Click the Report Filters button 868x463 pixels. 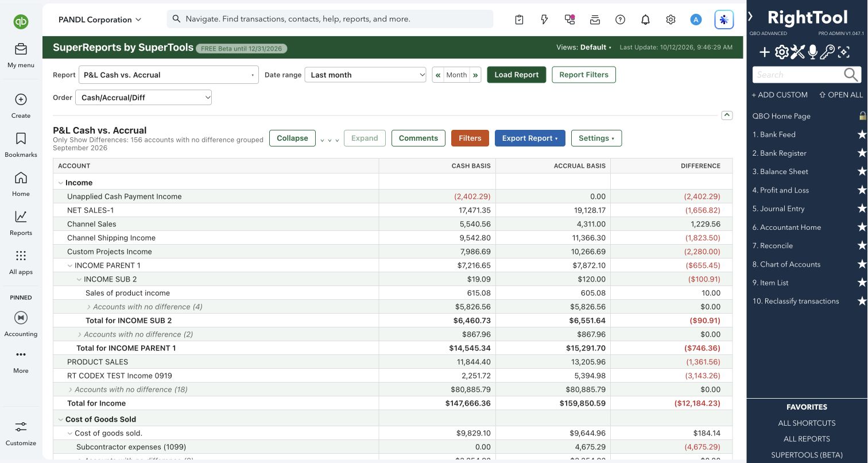(584, 75)
